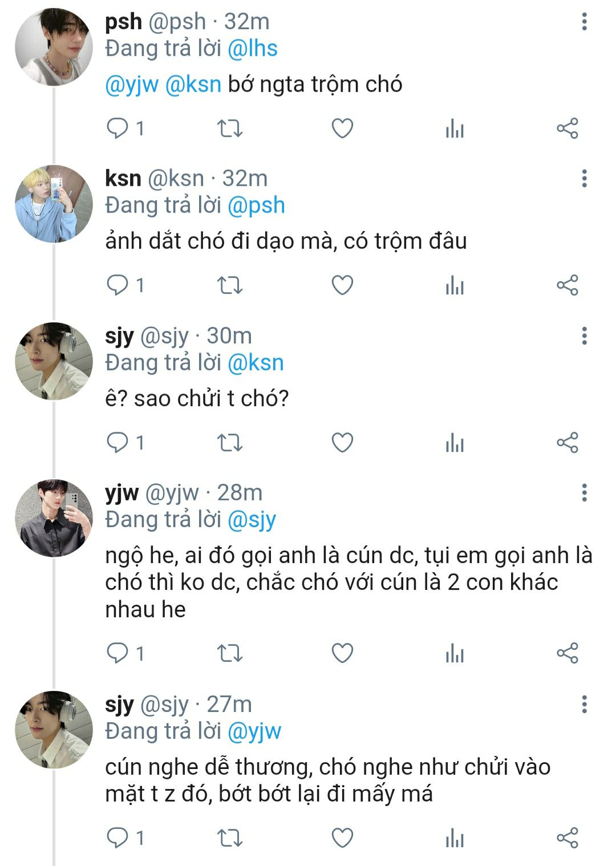The width and height of the screenshot is (616, 866).
Task: Share yjw's tweet about cún and chó
Action: coord(568,653)
